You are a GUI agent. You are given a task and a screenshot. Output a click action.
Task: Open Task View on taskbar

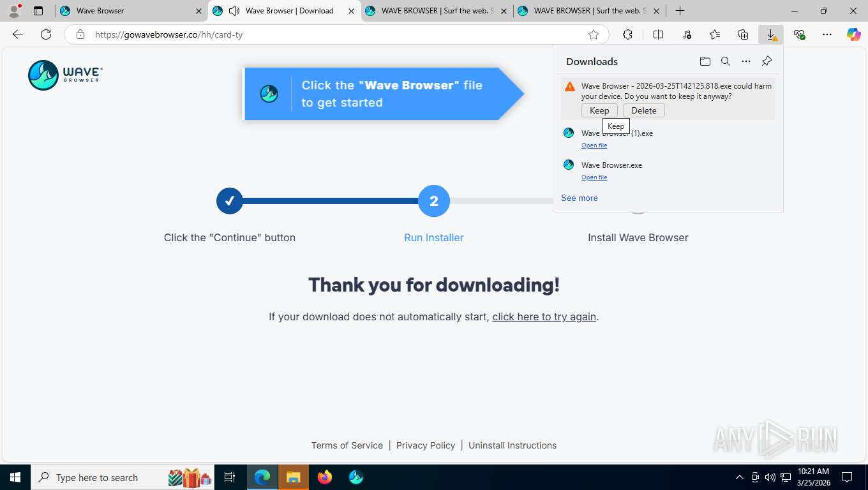(x=230, y=477)
